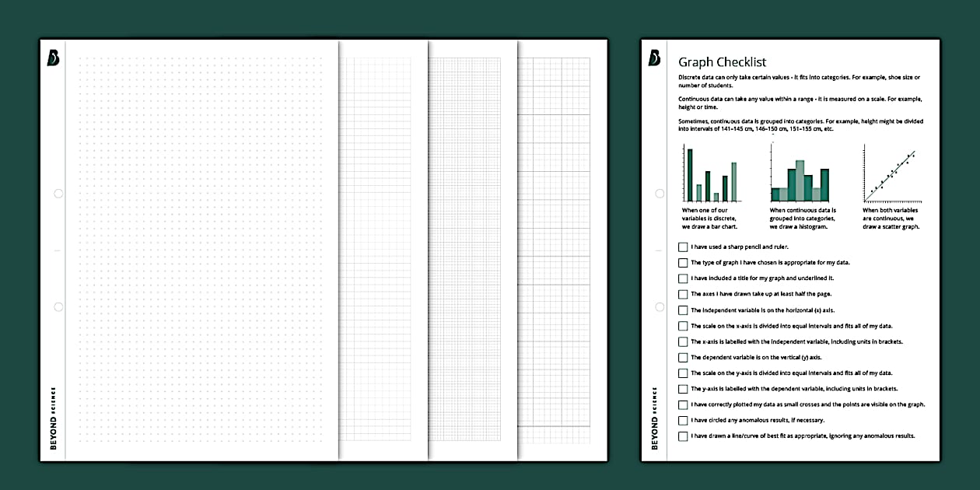
Task: Check 'dependent variable is on the vertical (y) axis'
Action: (x=683, y=357)
